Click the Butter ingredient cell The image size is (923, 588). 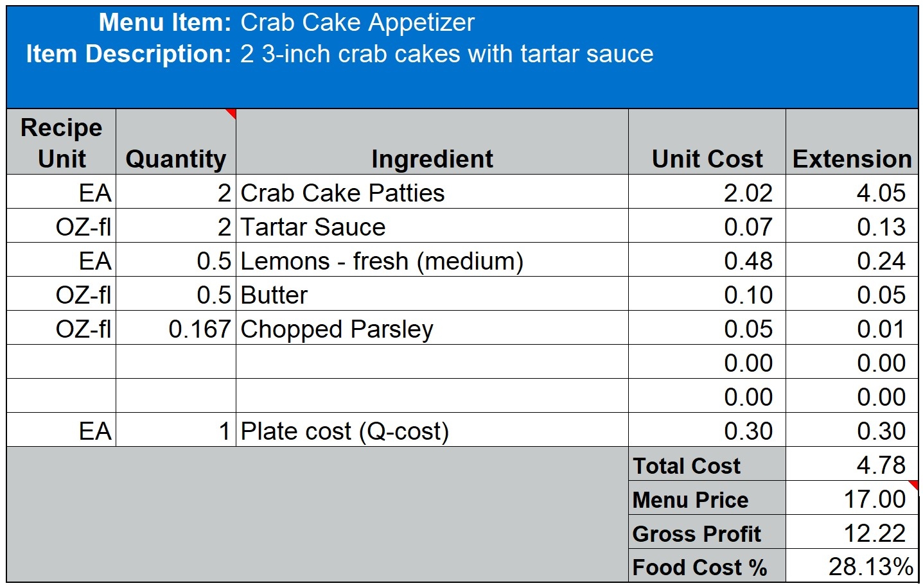[274, 295]
